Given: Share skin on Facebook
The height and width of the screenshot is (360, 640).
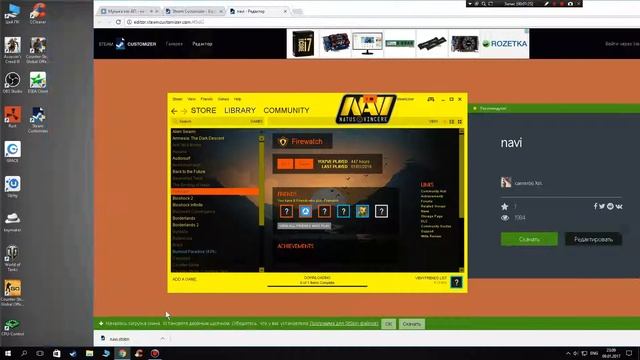Looking at the screenshot, I should pyautogui.click(x=596, y=206).
